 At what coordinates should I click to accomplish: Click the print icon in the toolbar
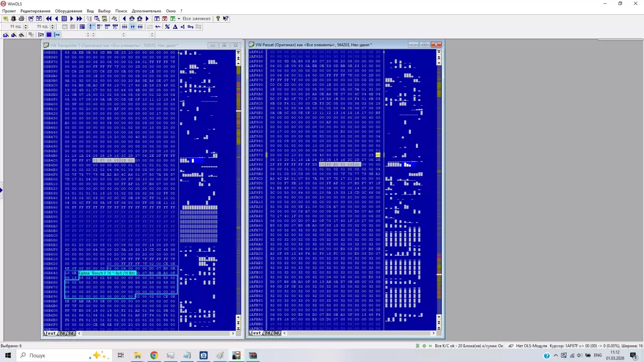(21, 19)
